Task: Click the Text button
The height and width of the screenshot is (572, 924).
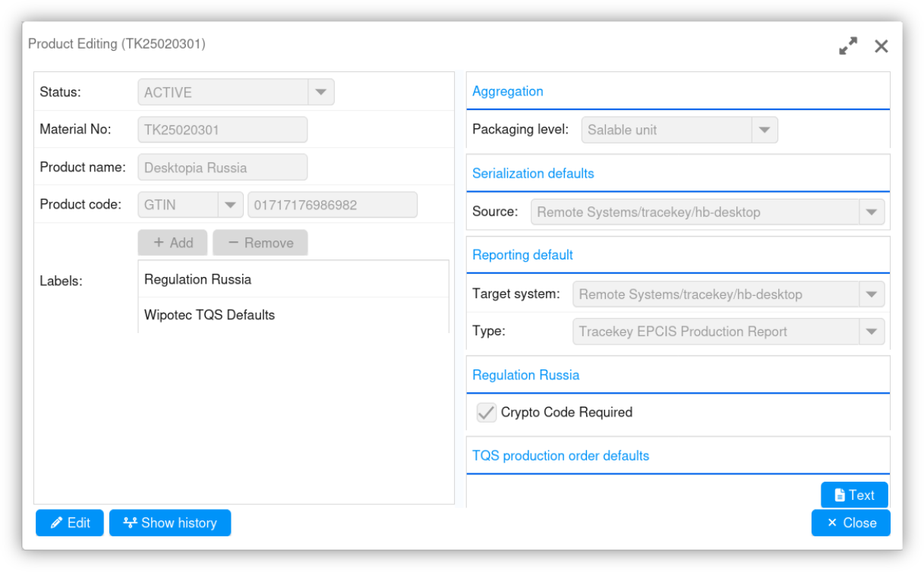Action: [854, 495]
